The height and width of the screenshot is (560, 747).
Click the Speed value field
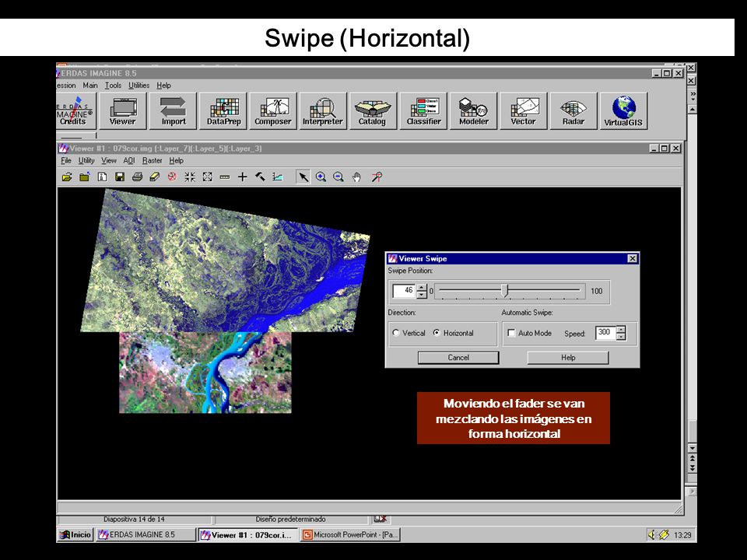point(605,333)
